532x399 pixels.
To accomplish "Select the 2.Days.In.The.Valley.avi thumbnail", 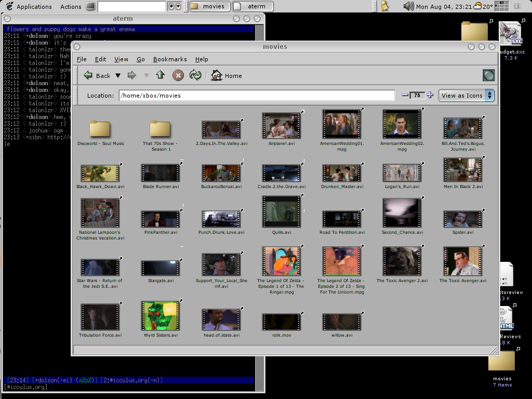I will coord(221,129).
